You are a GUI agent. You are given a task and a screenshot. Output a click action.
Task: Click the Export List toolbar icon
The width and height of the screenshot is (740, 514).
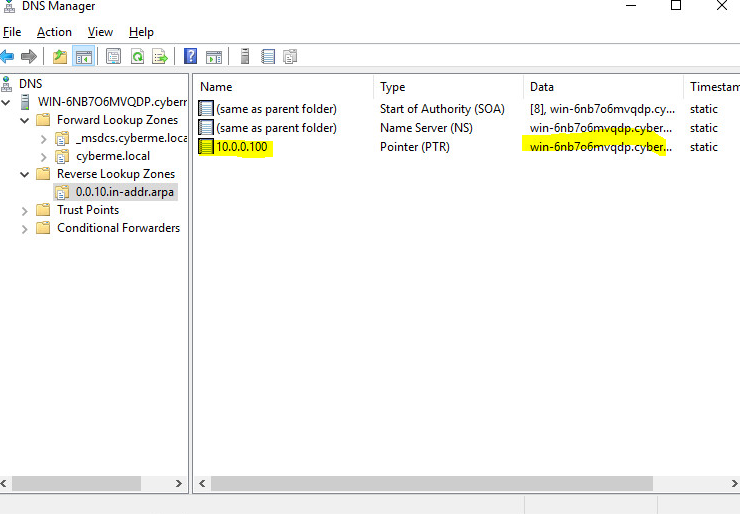(x=159, y=57)
